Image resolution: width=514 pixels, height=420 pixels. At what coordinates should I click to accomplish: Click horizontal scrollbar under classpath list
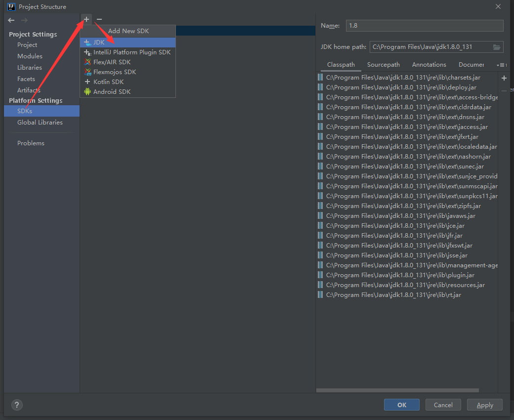pyautogui.click(x=397, y=390)
